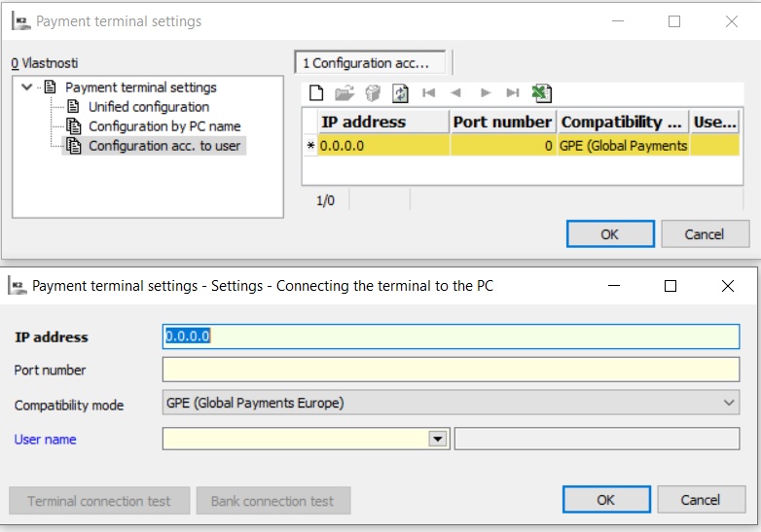Jump to last record arrow
This screenshot has height=532, width=761.
click(513, 93)
